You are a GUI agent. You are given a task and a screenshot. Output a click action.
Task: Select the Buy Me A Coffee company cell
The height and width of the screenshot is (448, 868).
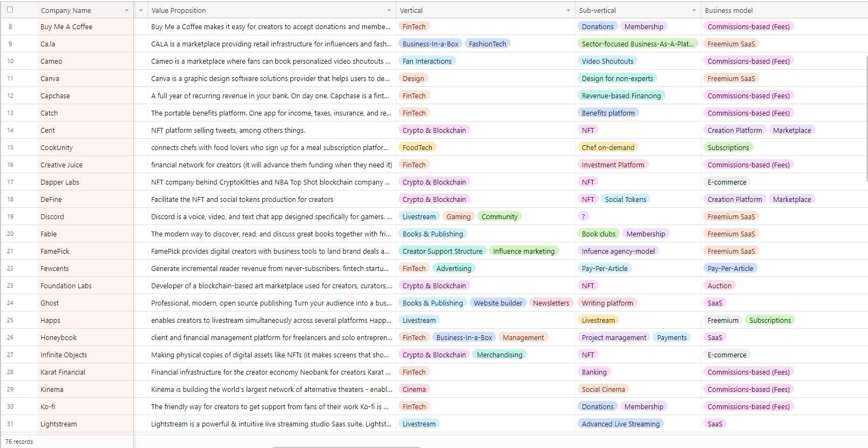85,26
